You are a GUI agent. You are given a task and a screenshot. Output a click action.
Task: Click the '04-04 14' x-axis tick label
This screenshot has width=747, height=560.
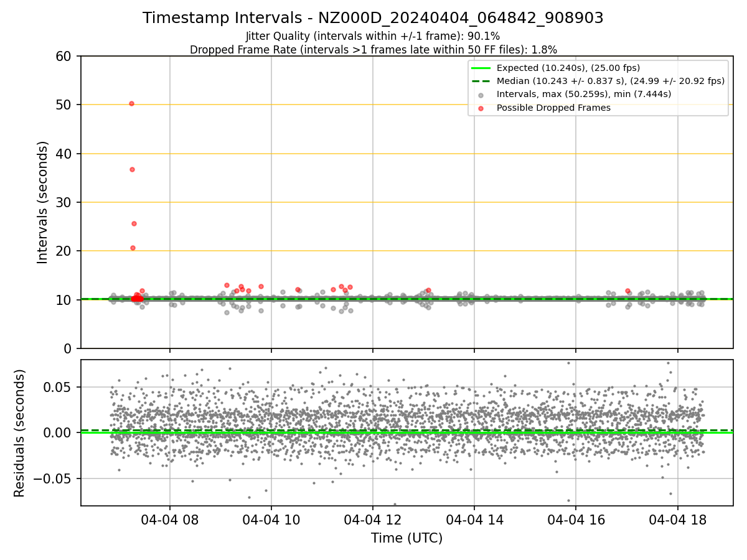click(474, 520)
